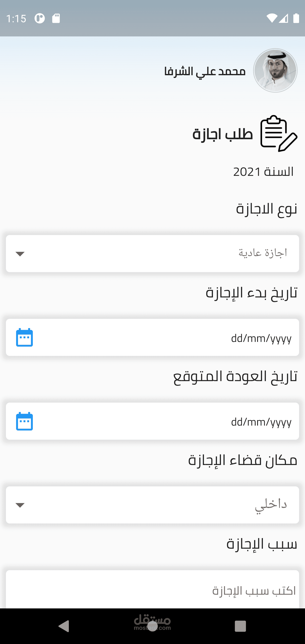305x644 pixels.
Task: Tap the السنة 2021 year label
Action: click(x=263, y=172)
